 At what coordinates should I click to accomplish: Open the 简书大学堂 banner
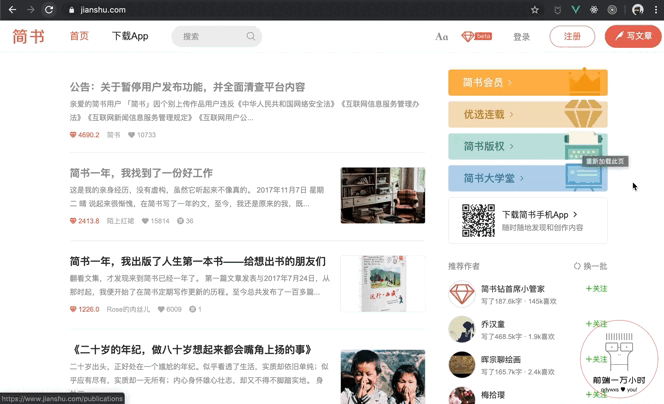[528, 178]
